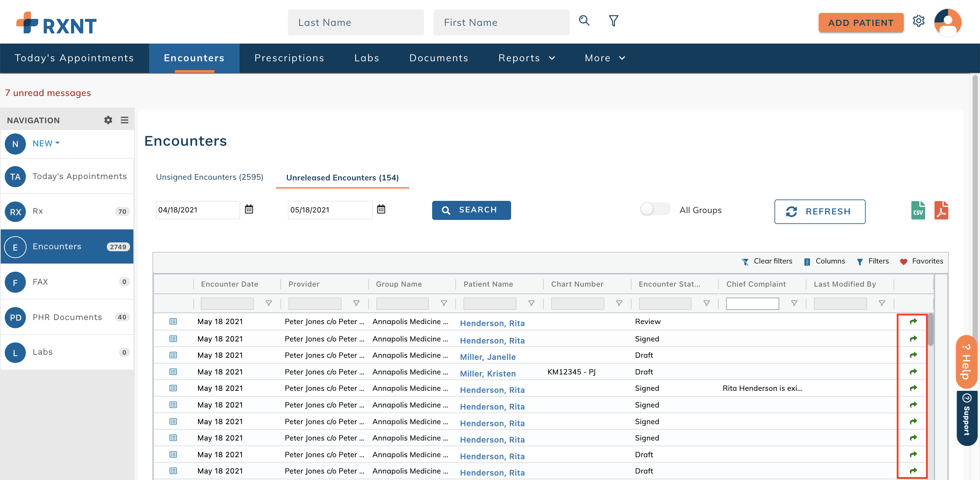Click the REFRESH button

tap(819, 212)
